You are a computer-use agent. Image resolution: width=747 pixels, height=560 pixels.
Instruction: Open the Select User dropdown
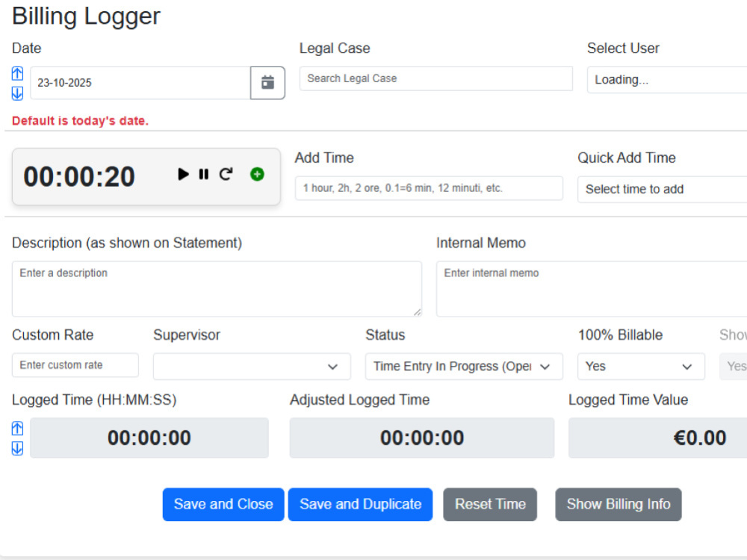[x=667, y=80]
